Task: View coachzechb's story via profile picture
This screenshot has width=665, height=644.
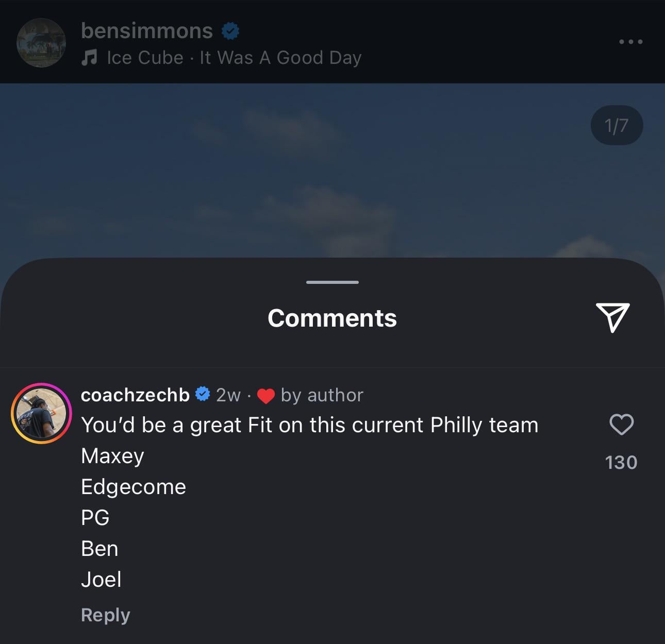Action: 41,413
